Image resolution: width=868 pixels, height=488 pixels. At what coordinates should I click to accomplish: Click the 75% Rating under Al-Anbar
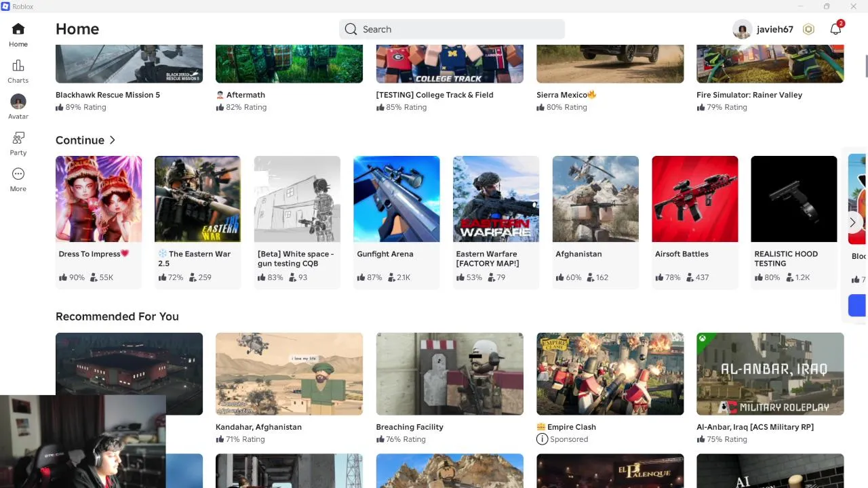(722, 439)
